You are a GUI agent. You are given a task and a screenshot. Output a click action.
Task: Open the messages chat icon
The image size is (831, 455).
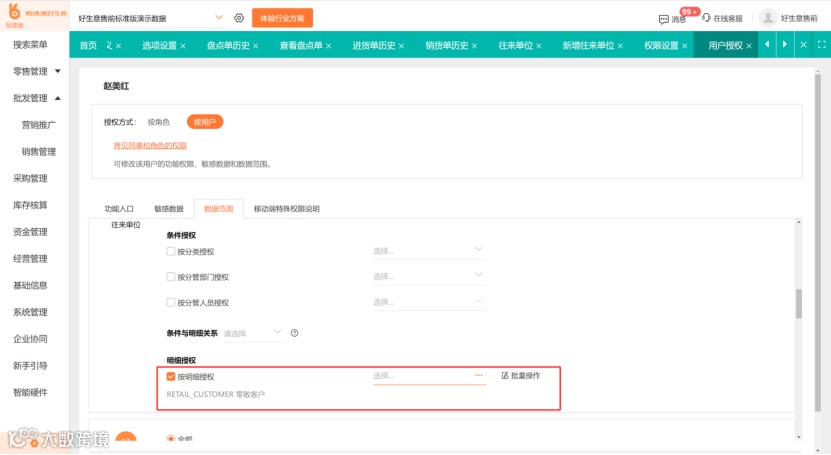coord(664,19)
